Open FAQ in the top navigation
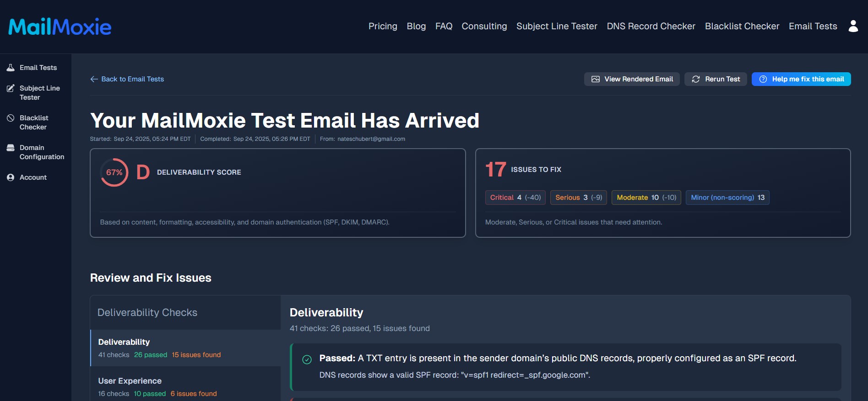 point(444,26)
